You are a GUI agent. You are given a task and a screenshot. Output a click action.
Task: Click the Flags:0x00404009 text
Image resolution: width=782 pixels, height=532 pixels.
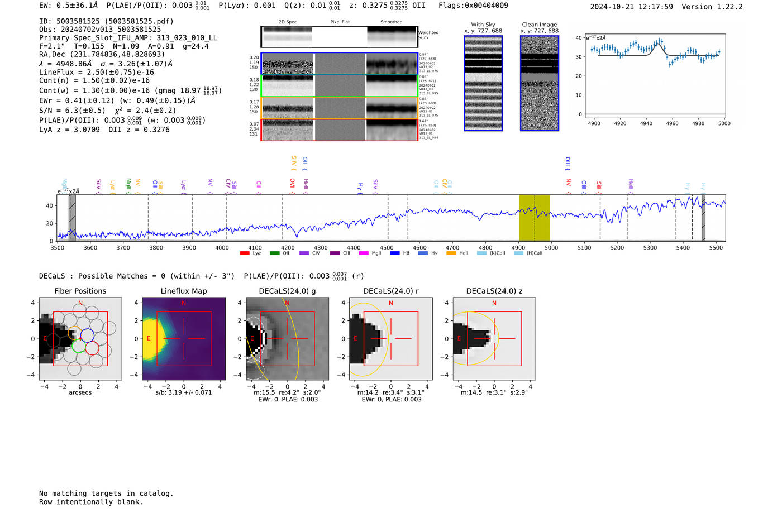[473, 6]
